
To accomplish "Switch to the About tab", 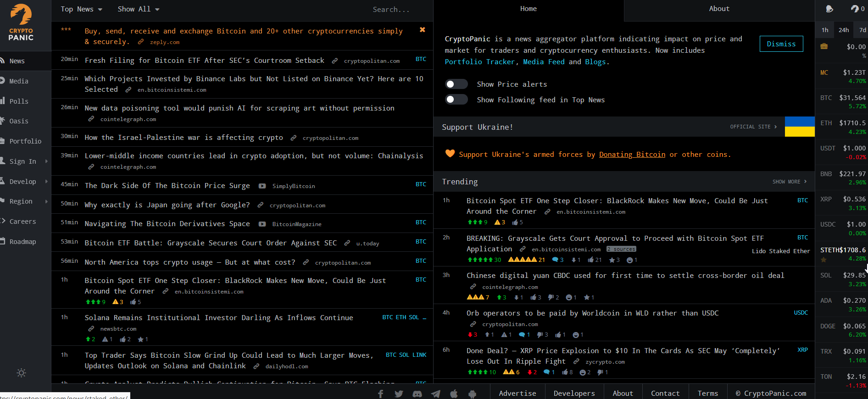I will [x=718, y=9].
